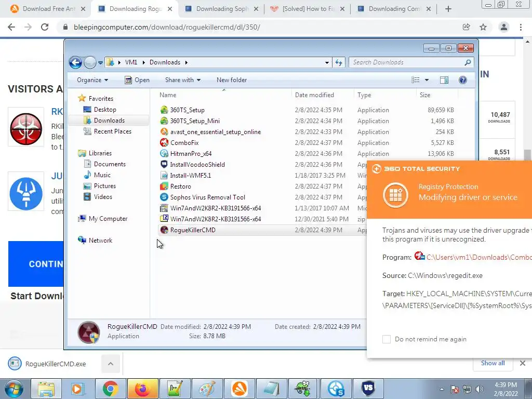Select the avast_one_essential_setup_online file
The image size is (532, 399).
pos(216,132)
